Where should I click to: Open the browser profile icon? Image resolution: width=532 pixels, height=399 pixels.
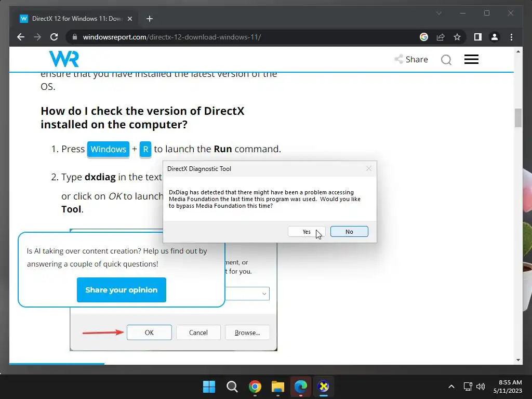(x=495, y=37)
